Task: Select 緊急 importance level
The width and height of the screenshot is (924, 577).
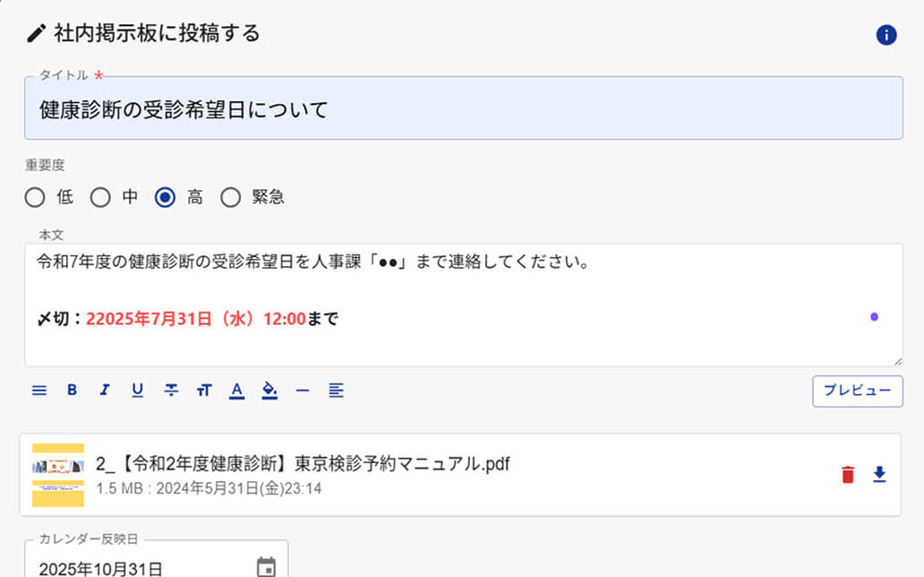Action: pyautogui.click(x=231, y=196)
